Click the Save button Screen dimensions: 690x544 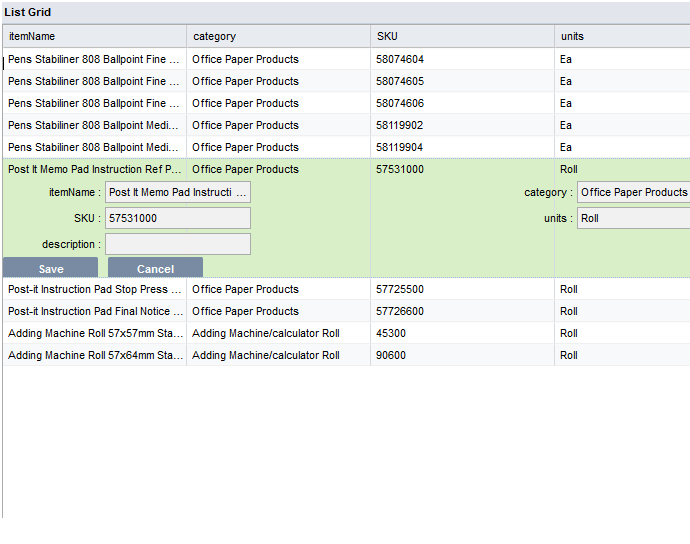pos(50,268)
